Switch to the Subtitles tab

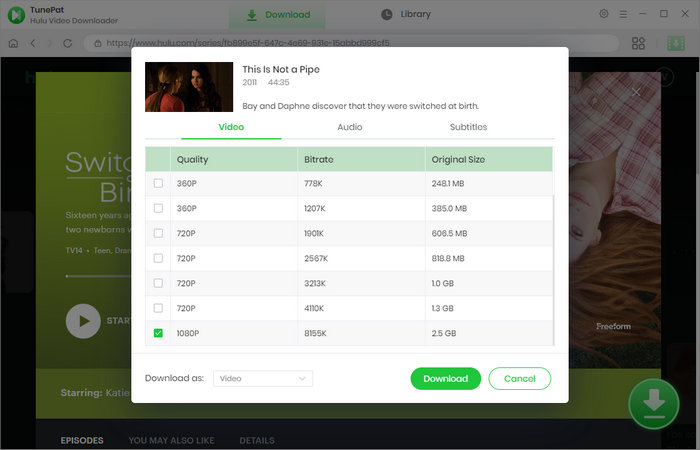point(468,127)
